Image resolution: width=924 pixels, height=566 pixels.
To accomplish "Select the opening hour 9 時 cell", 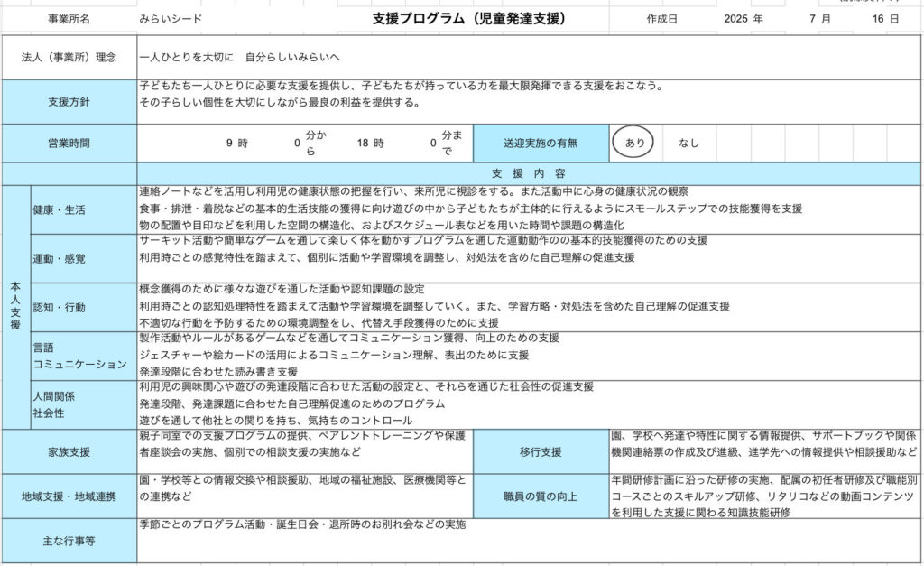I will pos(237,143).
